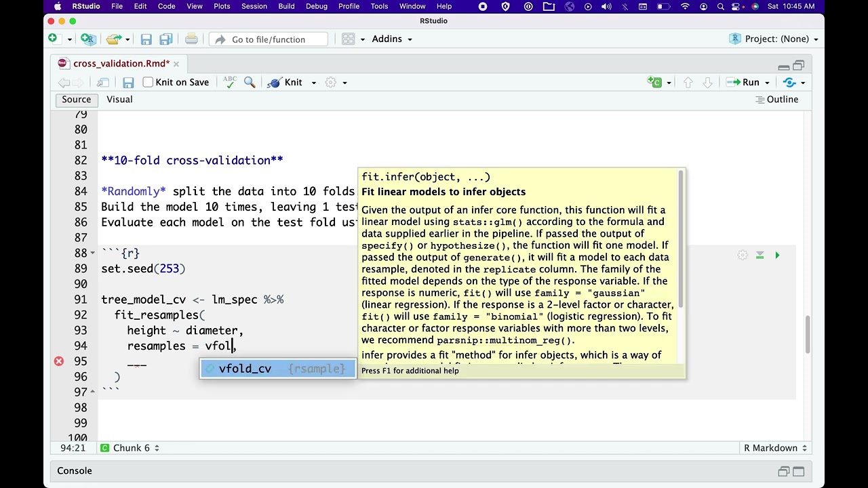Knit the document
This screenshot has width=868, height=488.
pos(285,83)
